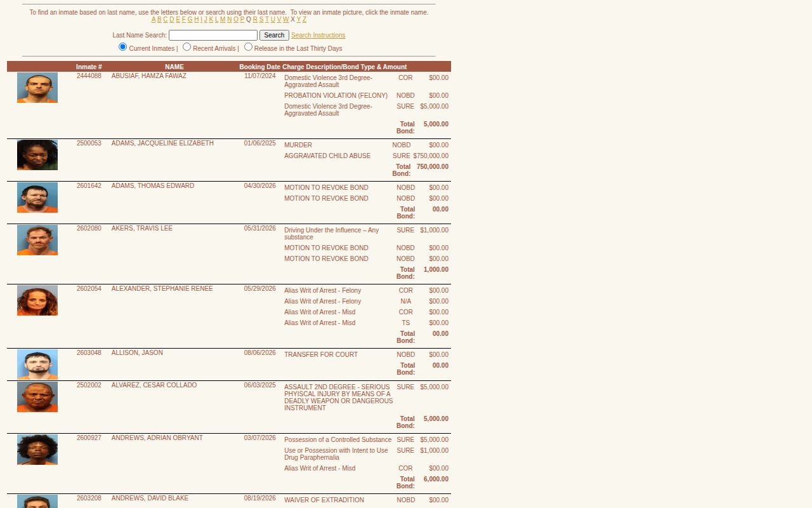This screenshot has width=812, height=508.
Task: Click the Booking Date column header
Action: (260, 67)
